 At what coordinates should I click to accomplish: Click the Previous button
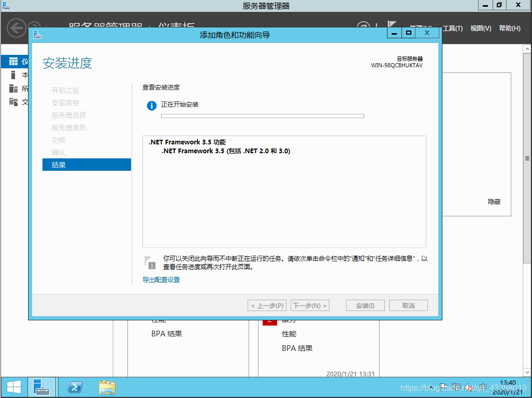(267, 305)
